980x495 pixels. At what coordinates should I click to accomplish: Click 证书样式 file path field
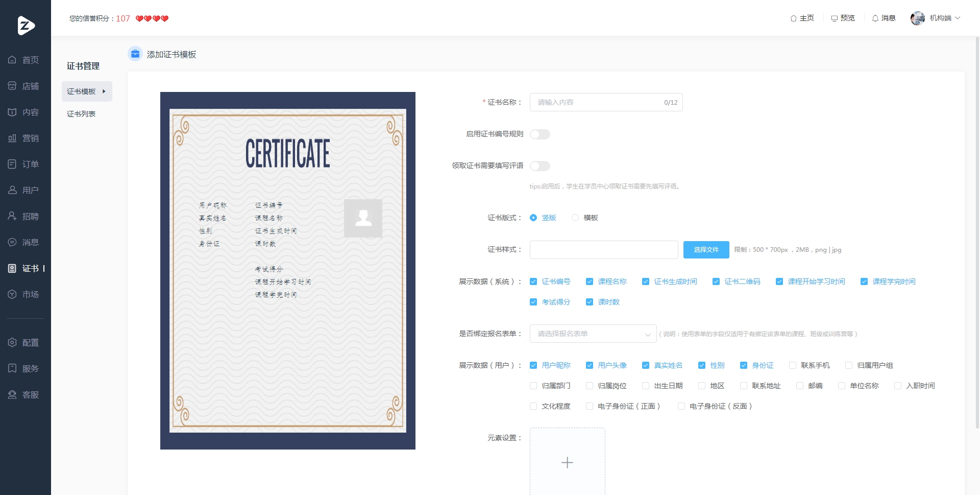(604, 250)
